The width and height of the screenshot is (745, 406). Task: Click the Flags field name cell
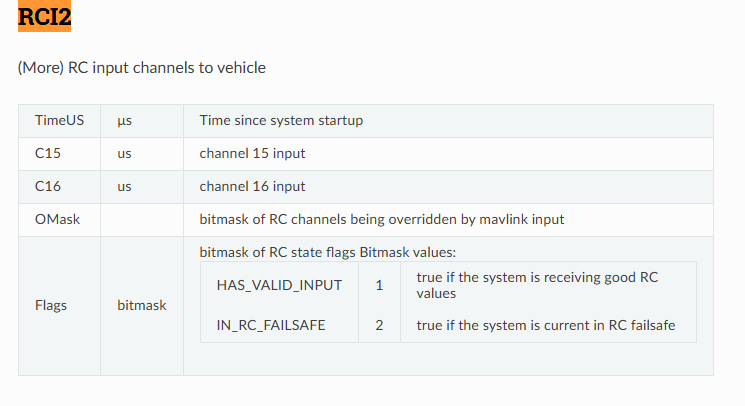(x=59, y=306)
